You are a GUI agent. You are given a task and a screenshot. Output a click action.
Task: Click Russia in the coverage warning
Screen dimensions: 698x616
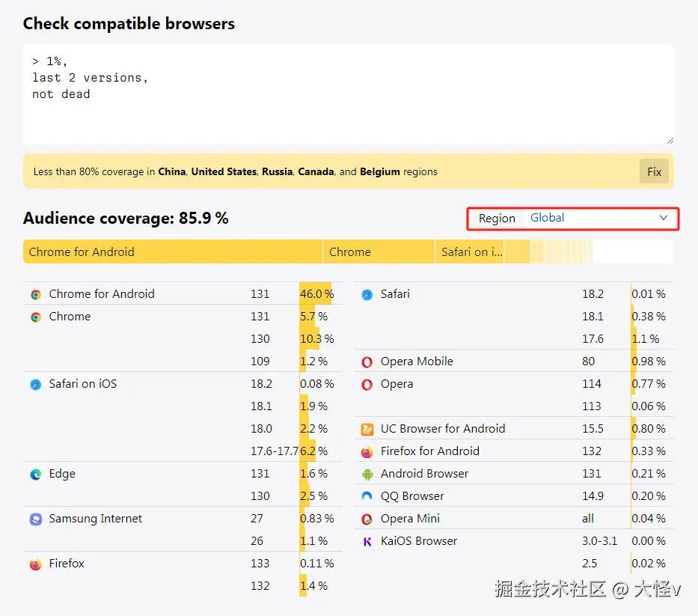coord(278,171)
